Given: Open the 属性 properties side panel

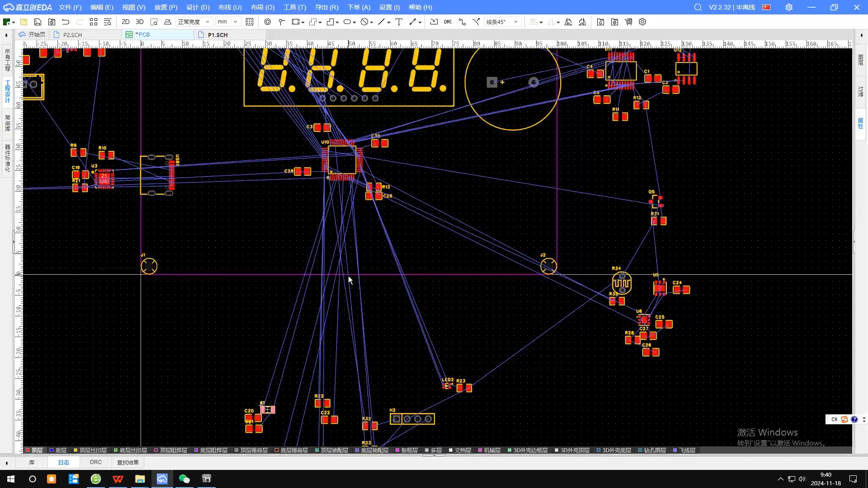Looking at the screenshot, I should click(x=860, y=123).
